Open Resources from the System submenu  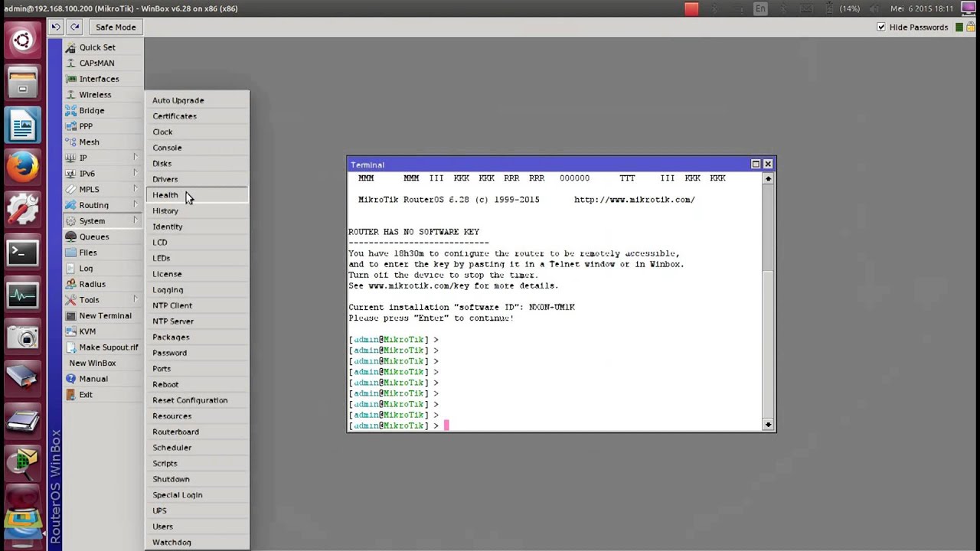(198, 416)
